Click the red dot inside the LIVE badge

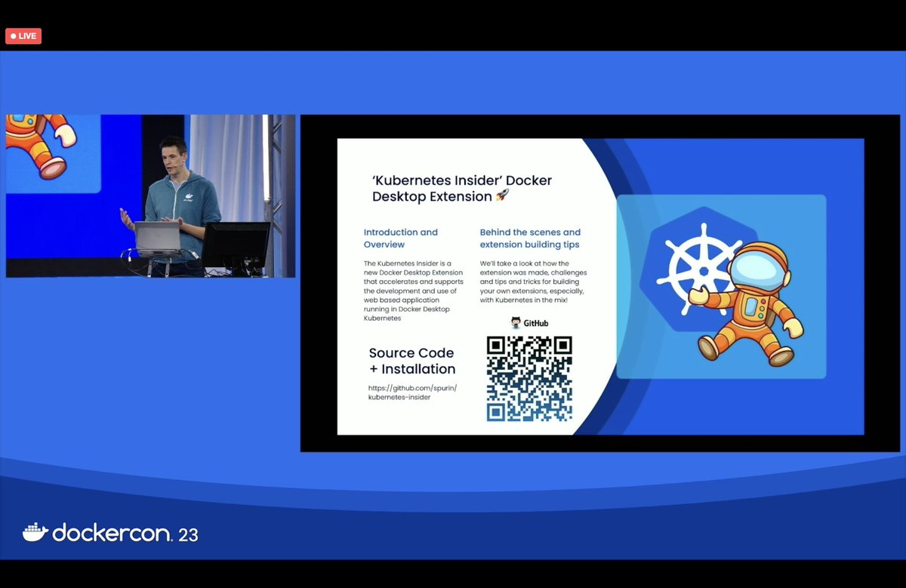click(13, 35)
